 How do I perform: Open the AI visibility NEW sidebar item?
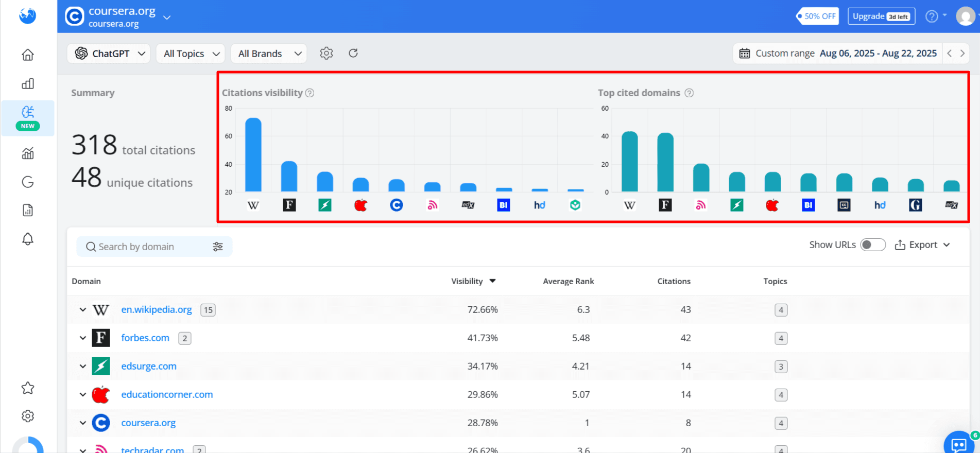[x=28, y=118]
